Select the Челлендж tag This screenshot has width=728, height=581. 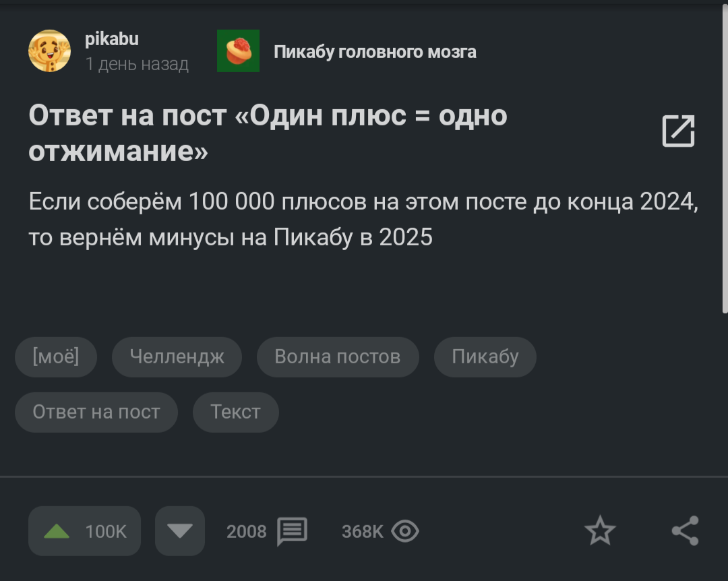(x=177, y=357)
